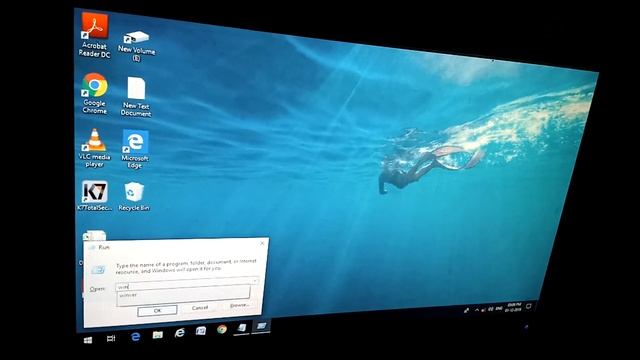Open the running app beside Chrome on taskbar
The width and height of the screenshot is (640, 360).
(242, 328)
